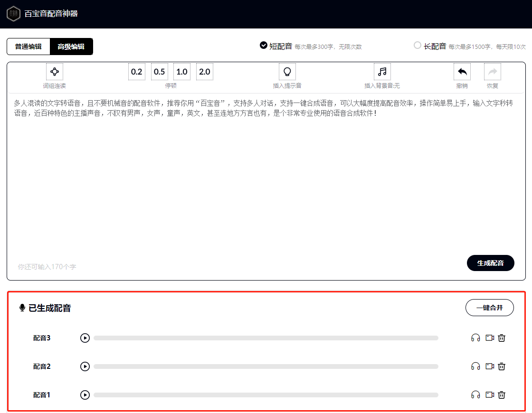Select the 长配音 radio option

418,45
